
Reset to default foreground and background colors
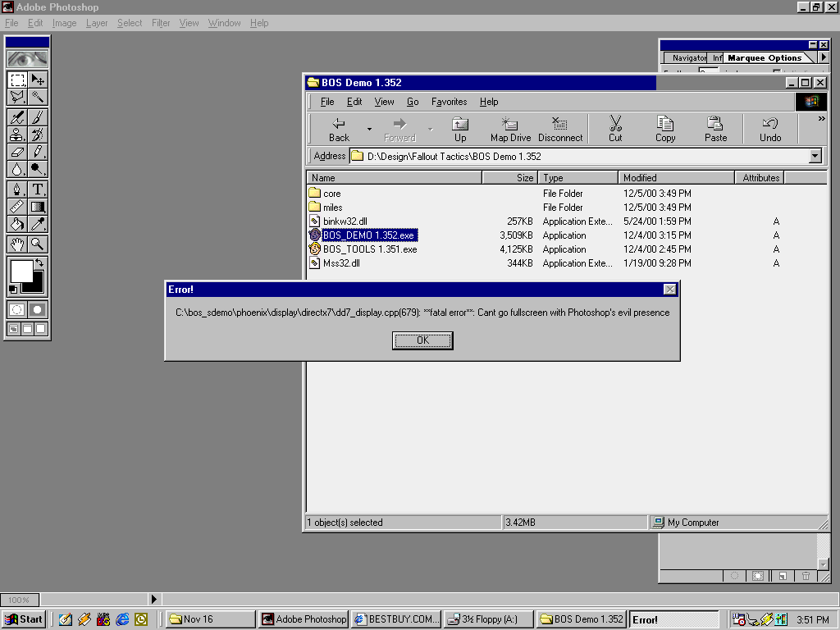click(x=13, y=290)
